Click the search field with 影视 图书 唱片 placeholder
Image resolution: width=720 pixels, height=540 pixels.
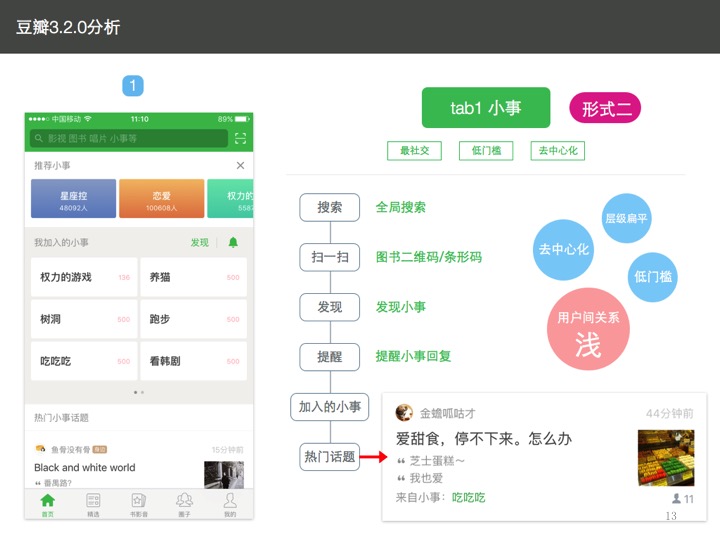coord(129,138)
